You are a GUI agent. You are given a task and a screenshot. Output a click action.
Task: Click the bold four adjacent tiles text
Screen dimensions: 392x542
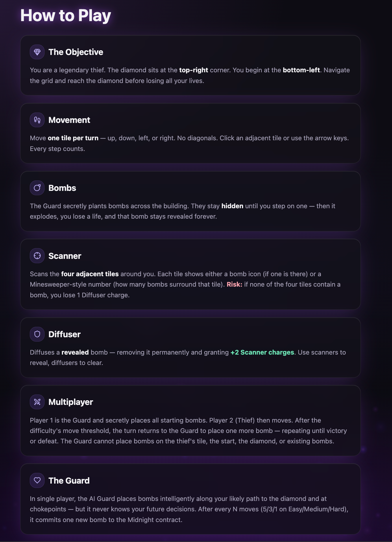point(90,274)
